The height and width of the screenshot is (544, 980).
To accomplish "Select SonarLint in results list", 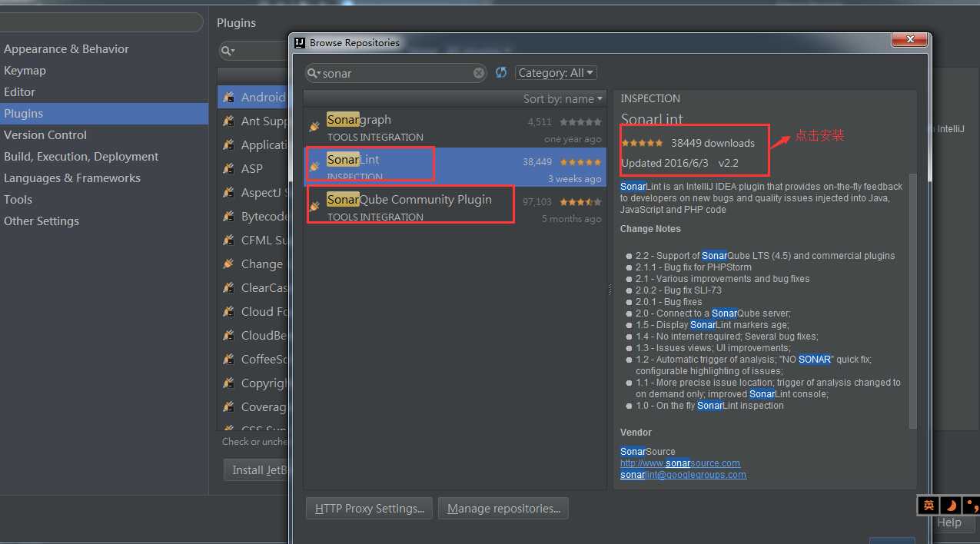I will coord(455,168).
